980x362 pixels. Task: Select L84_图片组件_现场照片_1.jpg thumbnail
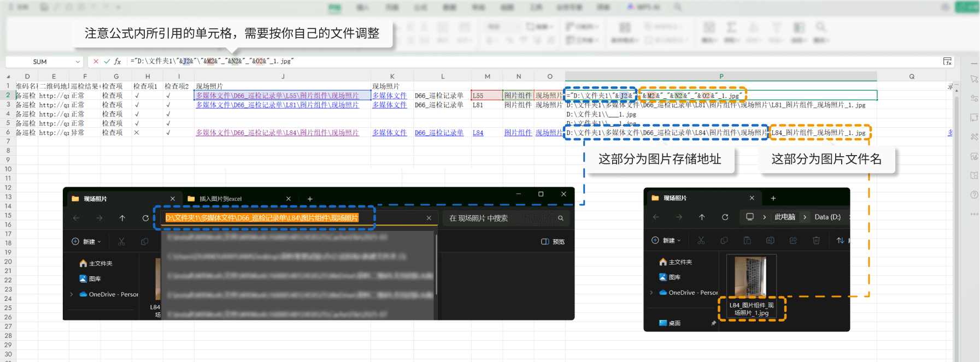[x=751, y=284]
